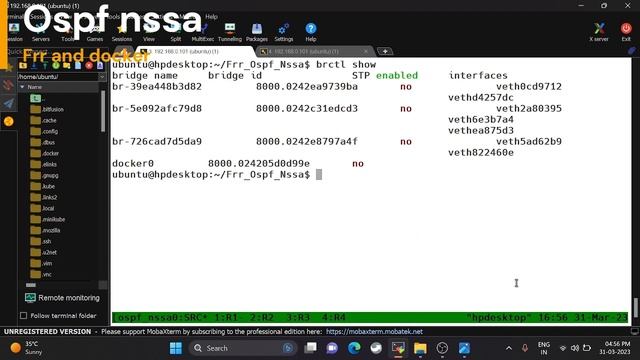
Task: Click the /home/ubuntu/ path field
Action: pyautogui.click(x=57, y=77)
